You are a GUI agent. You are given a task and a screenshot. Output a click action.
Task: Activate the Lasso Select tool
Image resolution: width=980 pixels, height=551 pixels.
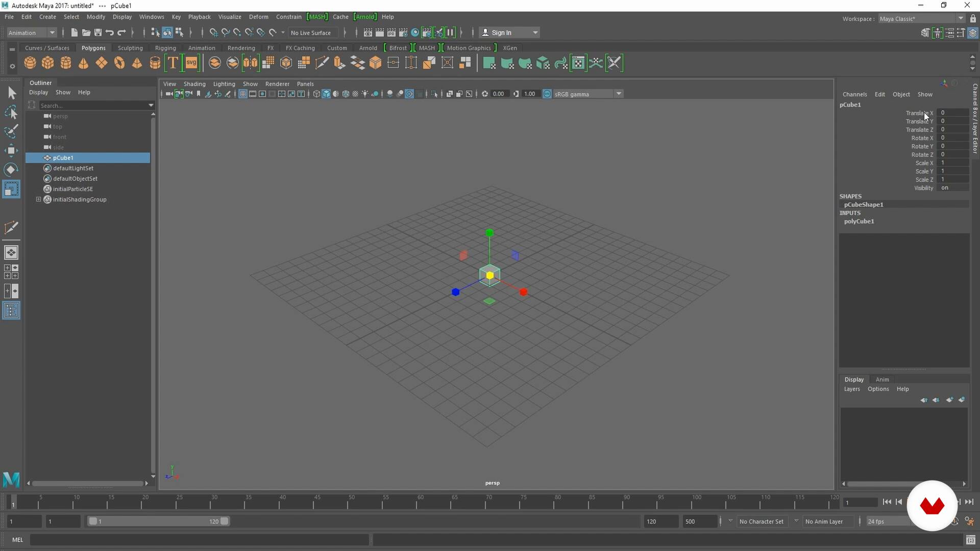click(11, 112)
